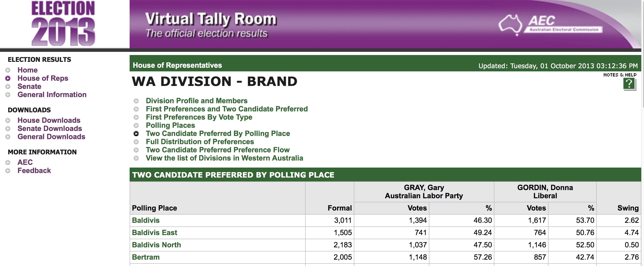The width and height of the screenshot is (644, 266).
Task: Click the bullet icon beside House of Reps
Action: (x=8, y=78)
